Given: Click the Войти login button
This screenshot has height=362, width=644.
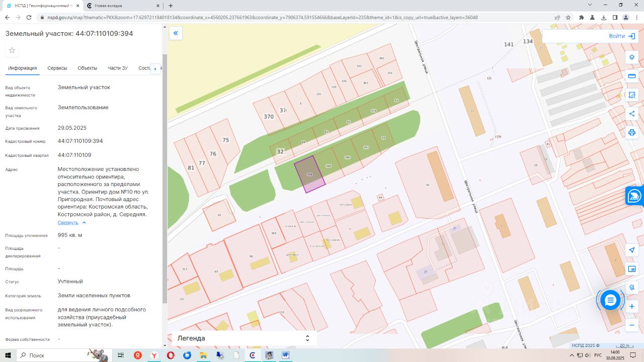Looking at the screenshot, I should (622, 36).
